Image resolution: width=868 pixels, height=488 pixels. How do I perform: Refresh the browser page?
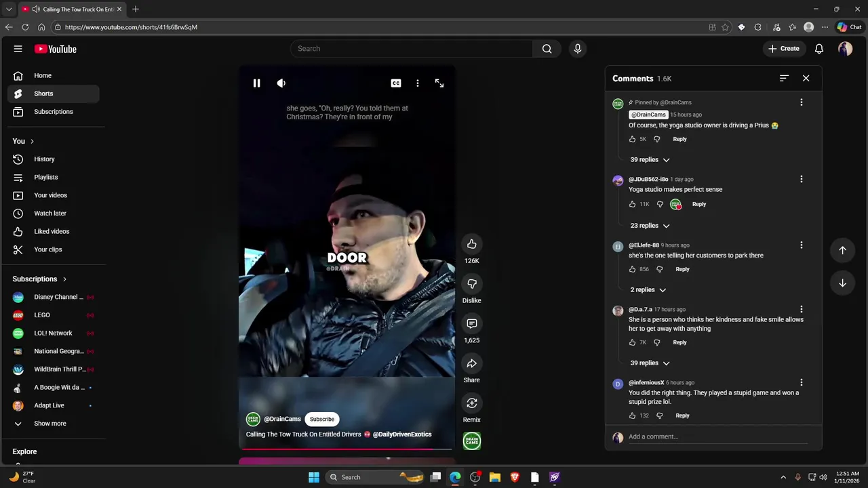coord(25,27)
